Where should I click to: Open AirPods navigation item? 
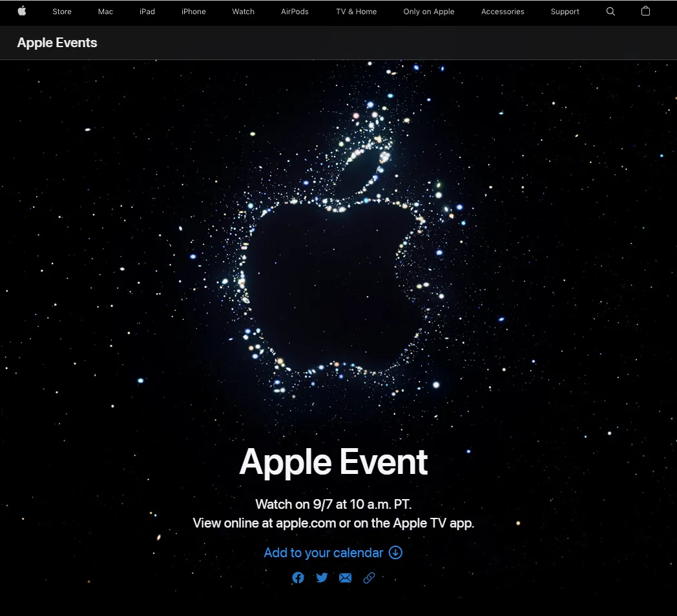[x=295, y=12]
